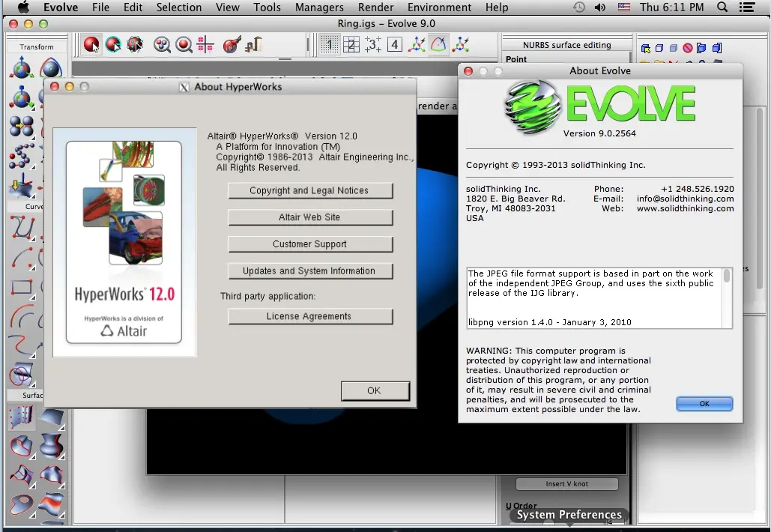The image size is (771, 532).
Task: Toggle the highlighted construction plane icon
Action: tap(438, 45)
